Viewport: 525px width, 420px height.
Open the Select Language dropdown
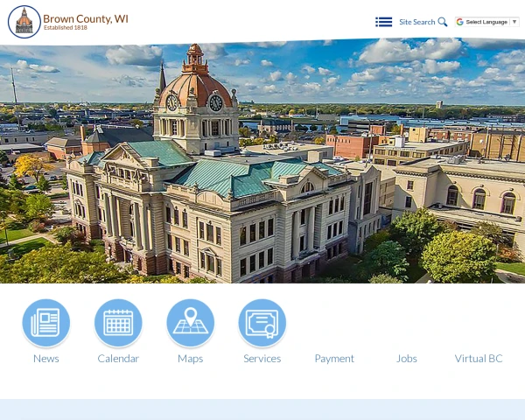486,22
